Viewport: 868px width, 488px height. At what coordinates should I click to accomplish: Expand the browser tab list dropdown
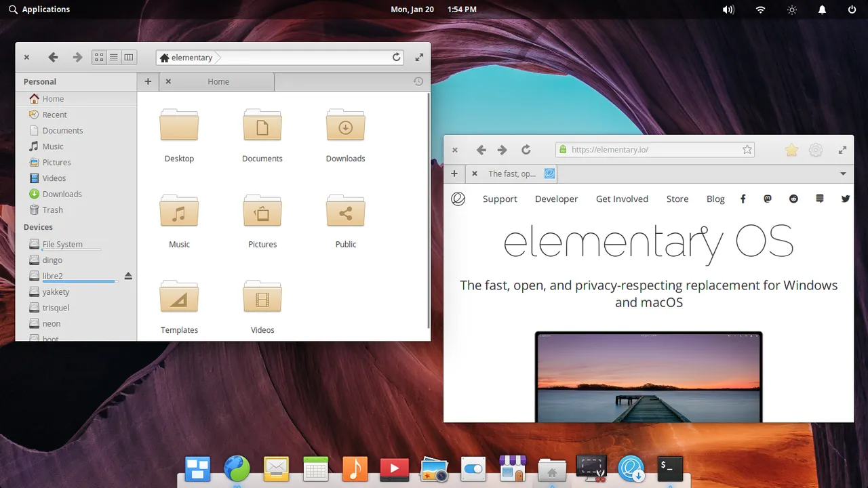click(x=843, y=174)
